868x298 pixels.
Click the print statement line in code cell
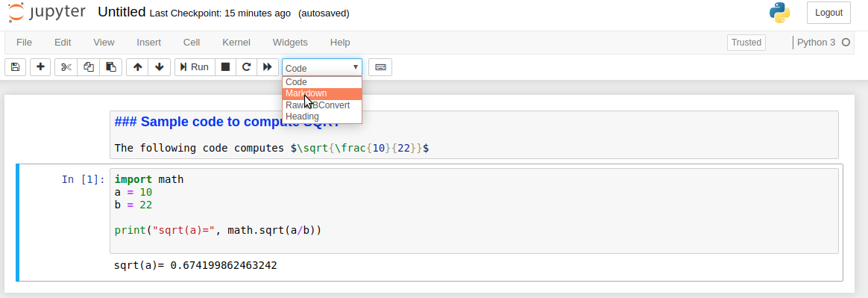point(218,230)
